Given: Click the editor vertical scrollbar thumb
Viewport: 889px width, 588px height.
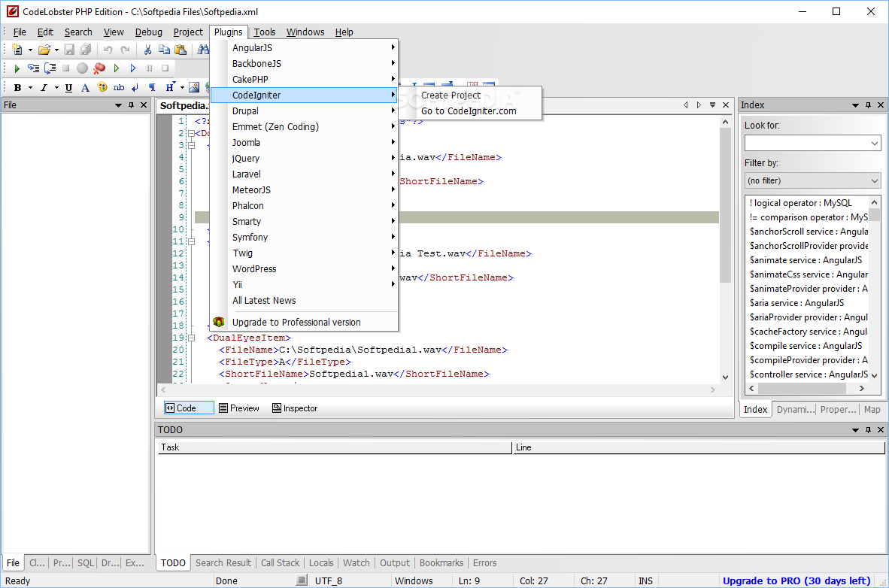Looking at the screenshot, I should click(x=725, y=205).
